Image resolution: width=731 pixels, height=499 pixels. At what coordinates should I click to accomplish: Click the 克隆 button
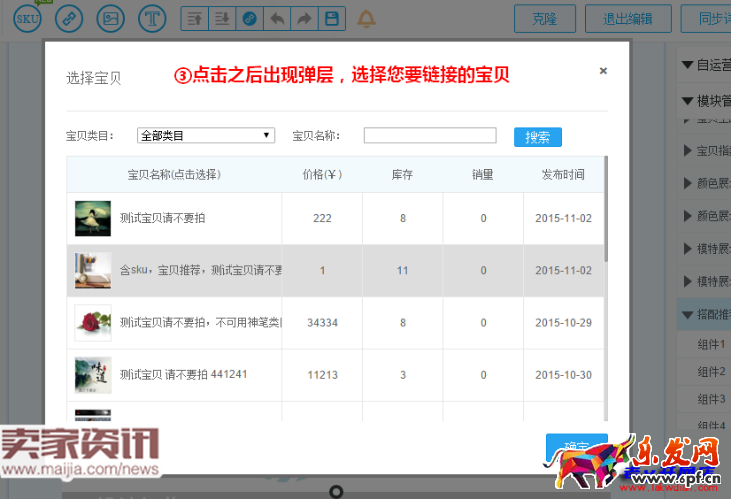[545, 19]
